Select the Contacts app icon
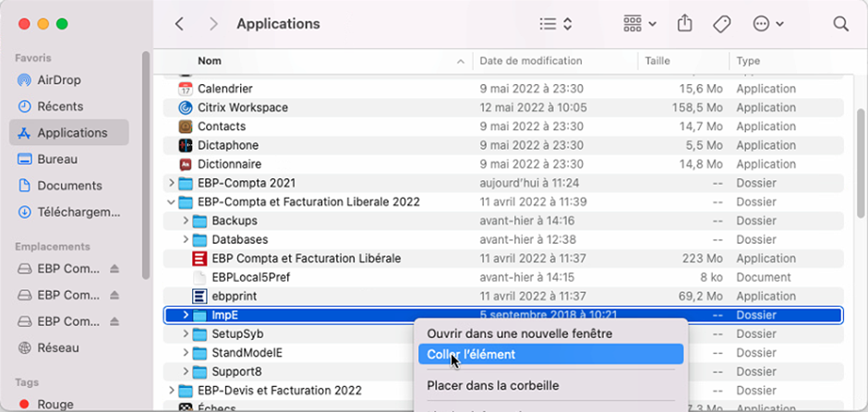The height and width of the screenshot is (412, 868). 186,127
